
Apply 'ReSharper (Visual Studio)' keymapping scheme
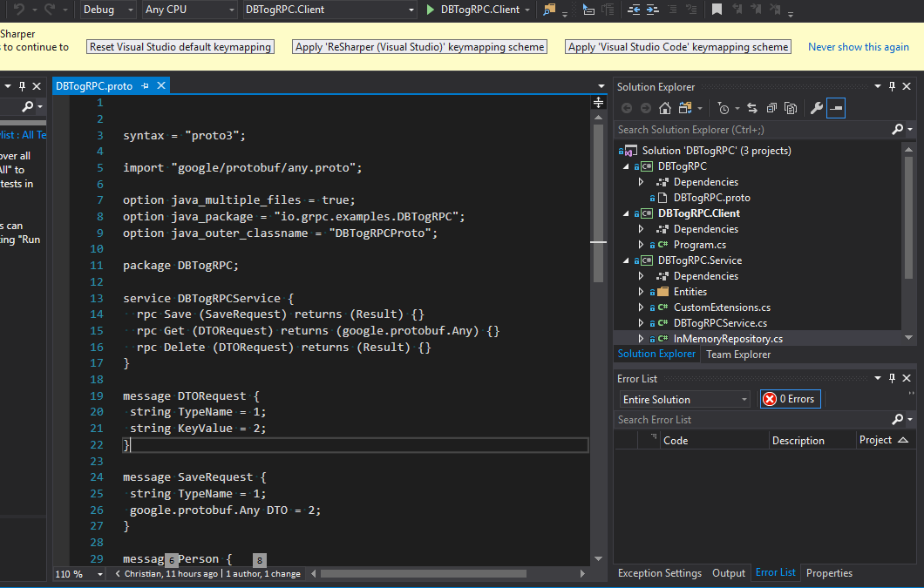[419, 46]
